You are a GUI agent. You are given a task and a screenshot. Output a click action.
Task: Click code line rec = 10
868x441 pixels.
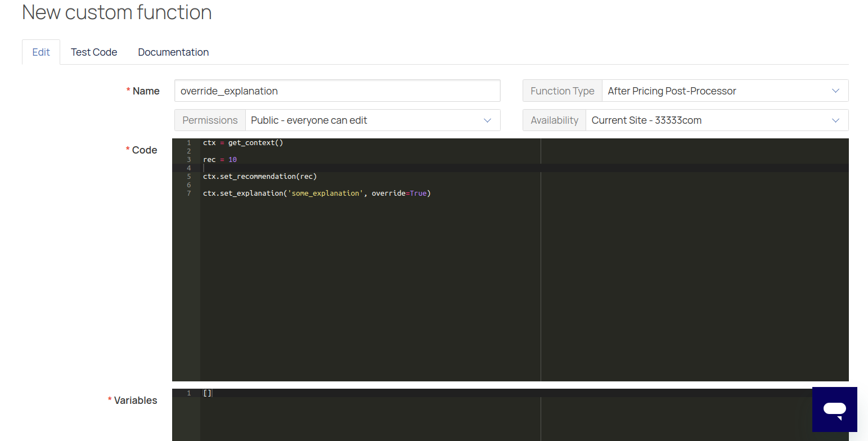[x=220, y=160]
